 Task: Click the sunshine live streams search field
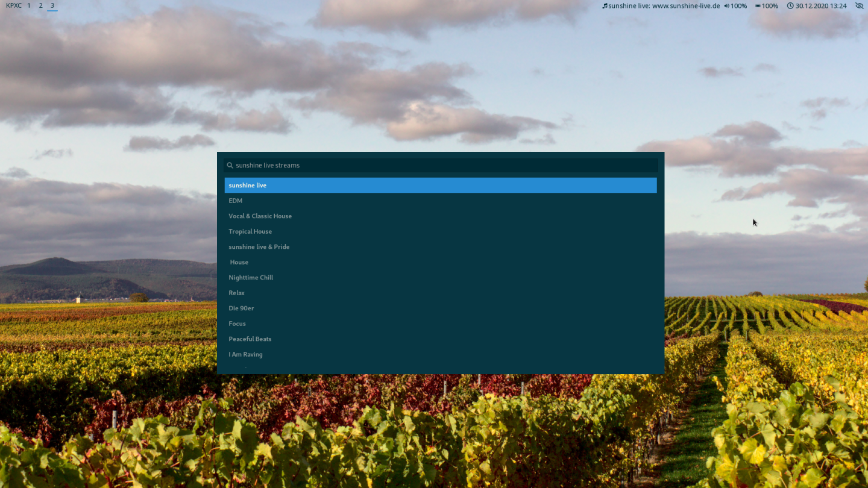(440, 165)
